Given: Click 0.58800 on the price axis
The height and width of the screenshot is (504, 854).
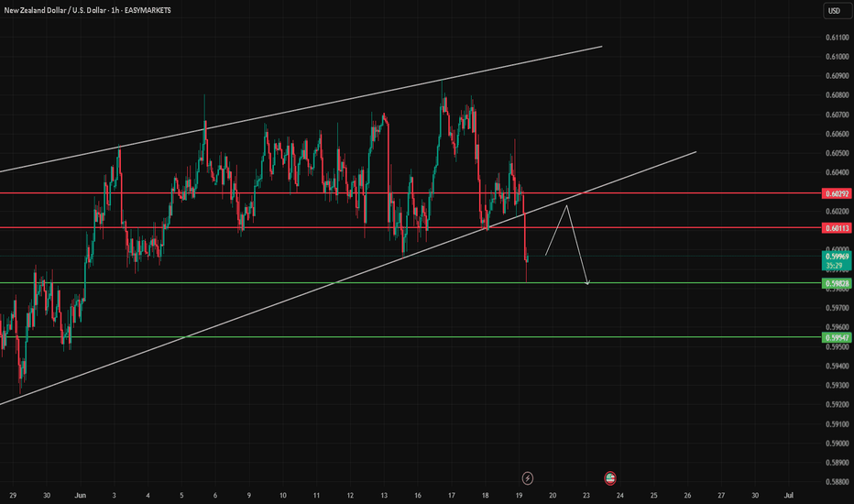Looking at the screenshot, I should click(x=838, y=482).
